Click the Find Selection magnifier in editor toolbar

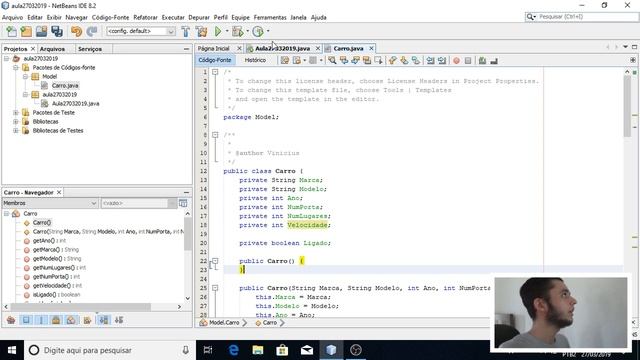coord(332,60)
